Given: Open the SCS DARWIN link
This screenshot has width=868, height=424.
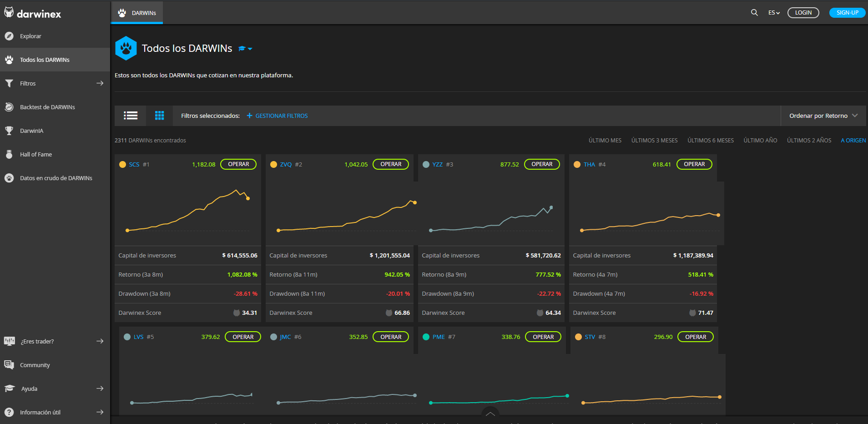Looking at the screenshot, I should point(134,164).
